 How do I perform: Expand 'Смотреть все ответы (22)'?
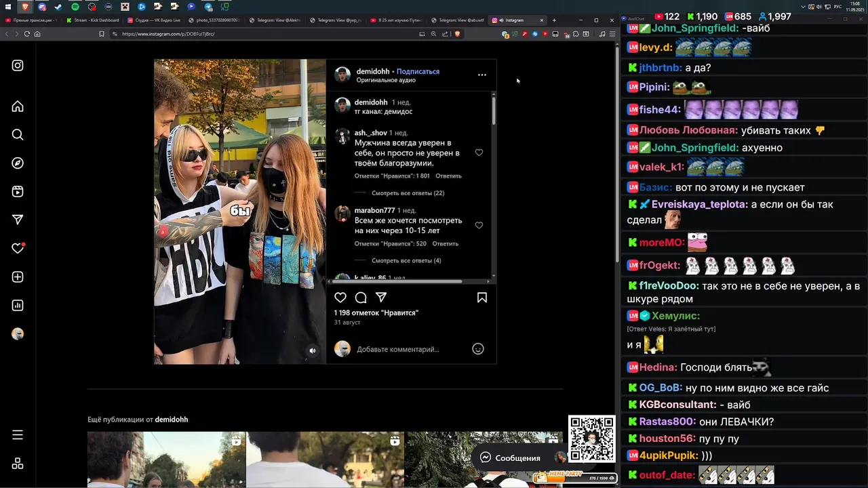(408, 193)
